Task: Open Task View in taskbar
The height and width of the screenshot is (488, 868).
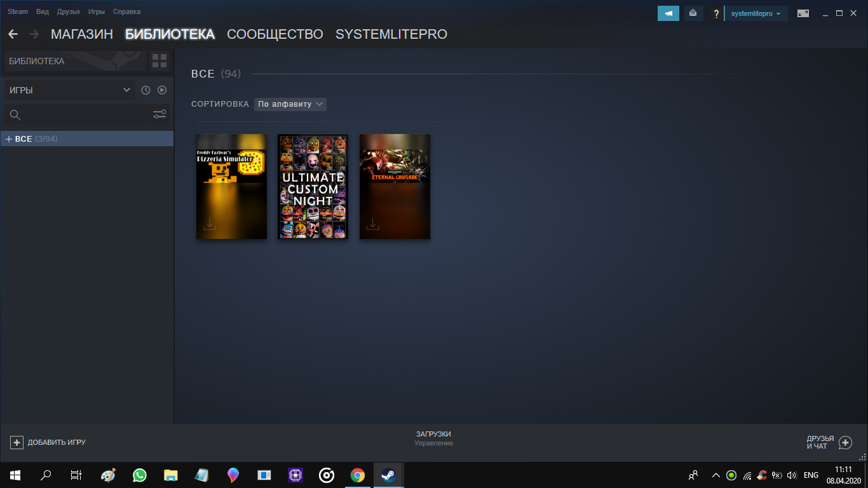Action: point(76,475)
